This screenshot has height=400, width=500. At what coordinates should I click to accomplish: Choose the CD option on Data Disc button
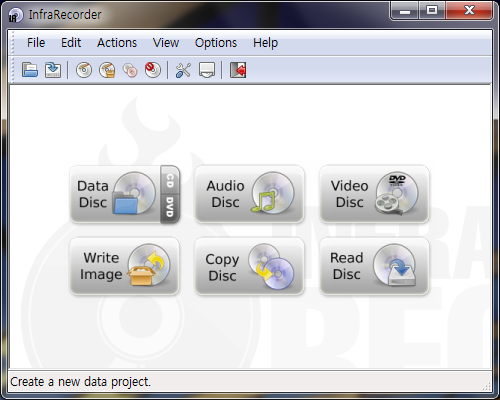click(x=170, y=180)
